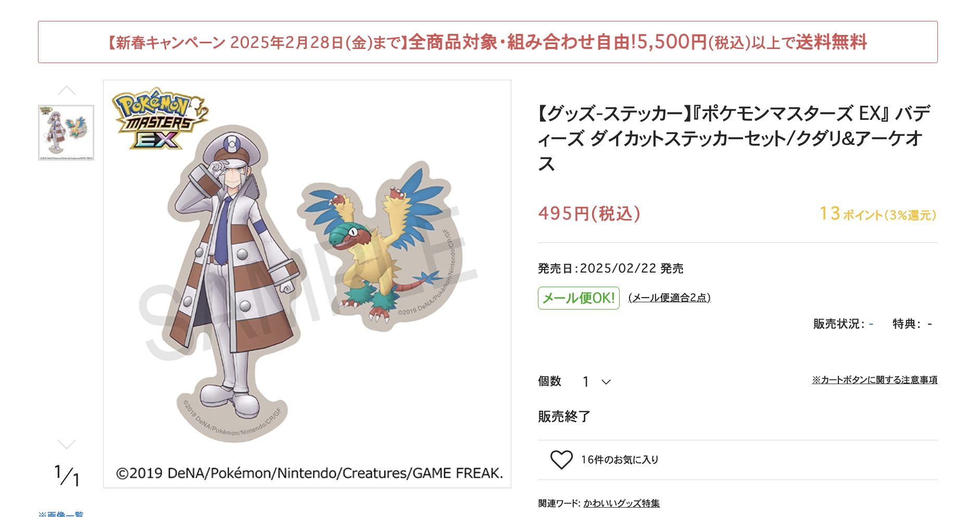Open the 画像一覧 image list link
Screen dimensions: 980x517
pos(61,514)
